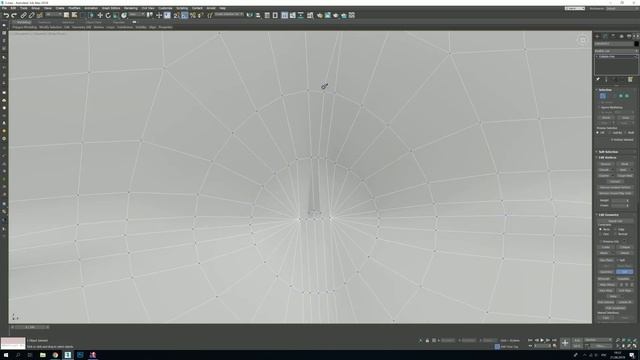The width and height of the screenshot is (640, 360).
Task: Toggle the Angle Snap icon
Action: [184, 15]
